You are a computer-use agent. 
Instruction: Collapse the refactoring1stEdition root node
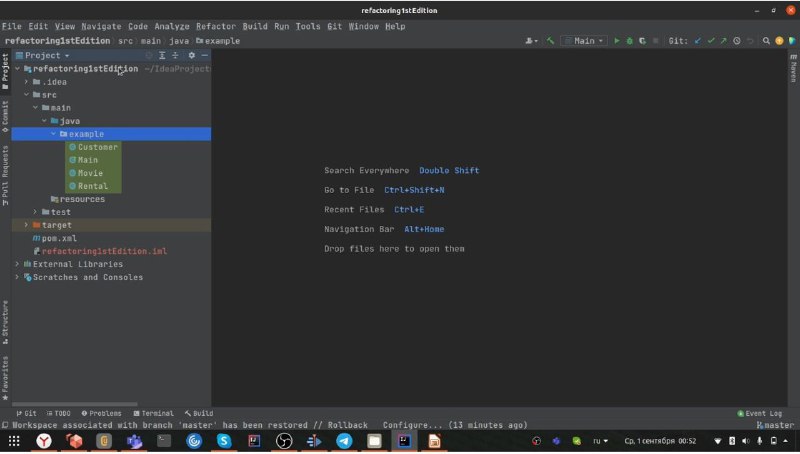(18, 68)
